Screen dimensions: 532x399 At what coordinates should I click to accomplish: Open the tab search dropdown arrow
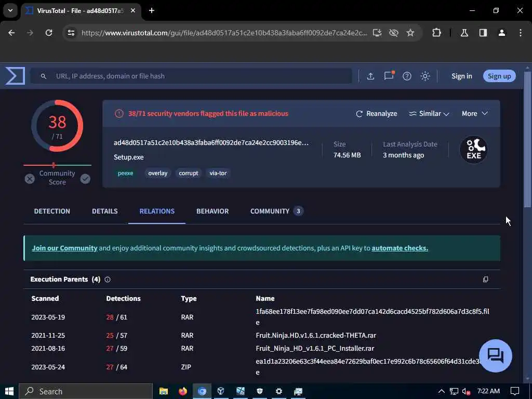point(10,10)
